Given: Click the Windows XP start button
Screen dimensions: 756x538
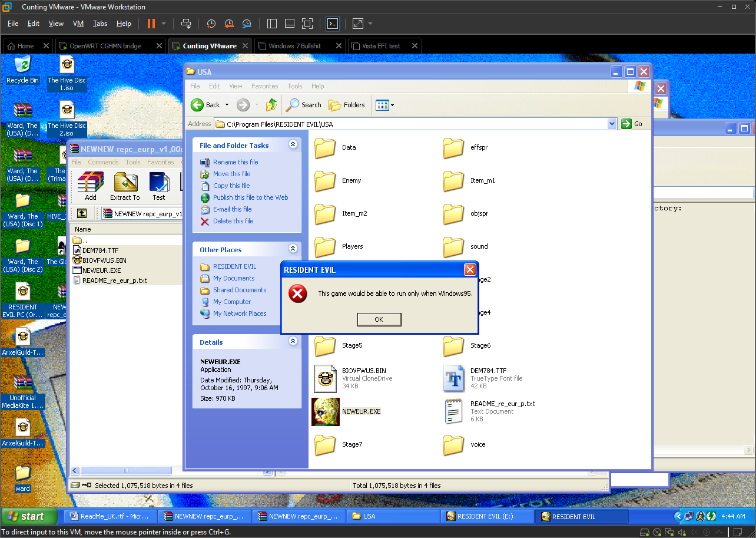Looking at the screenshot, I should (x=29, y=516).
